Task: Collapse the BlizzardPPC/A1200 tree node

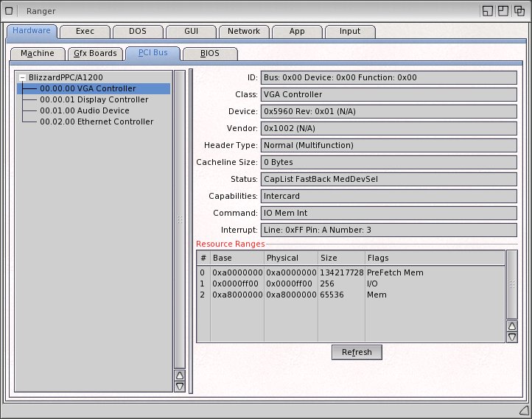Action: coord(22,77)
